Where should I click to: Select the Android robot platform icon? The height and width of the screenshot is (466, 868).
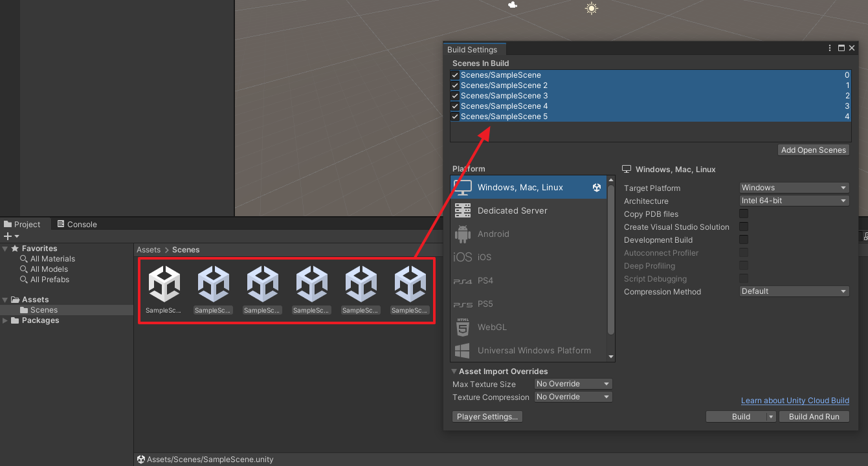463,234
